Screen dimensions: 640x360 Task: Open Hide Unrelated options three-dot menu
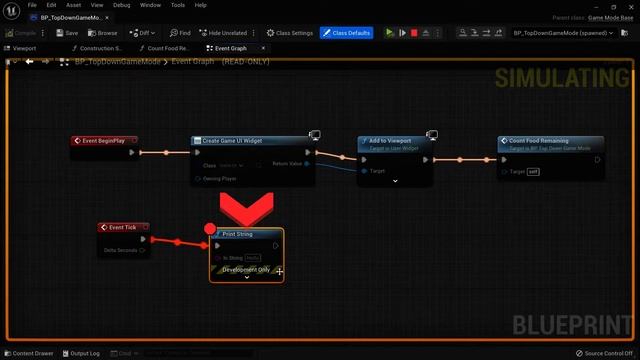tap(254, 33)
